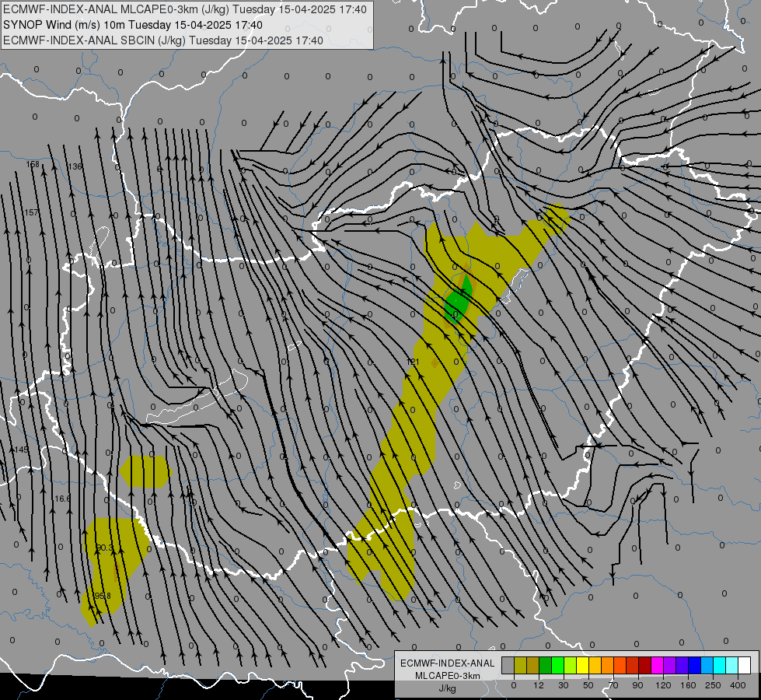
Task: Click legend tick value 120
Action: coord(663,685)
